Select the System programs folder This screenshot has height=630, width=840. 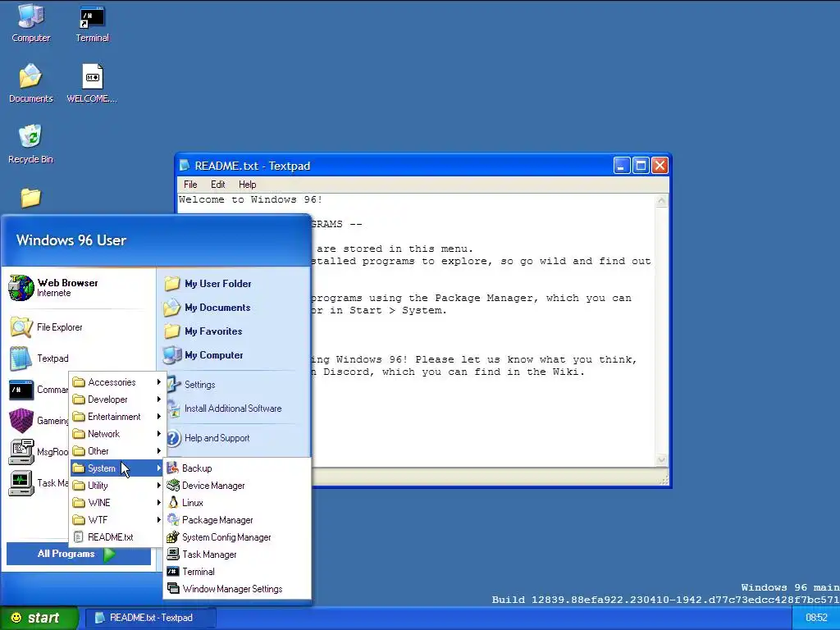(116, 468)
